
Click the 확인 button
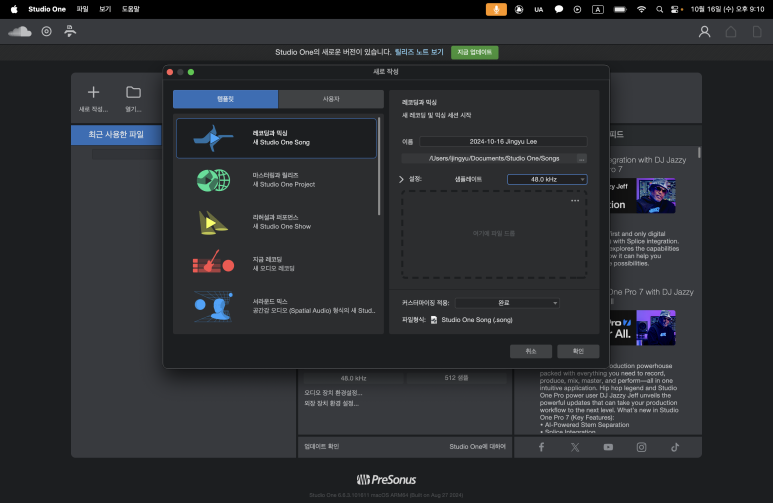[x=578, y=351]
